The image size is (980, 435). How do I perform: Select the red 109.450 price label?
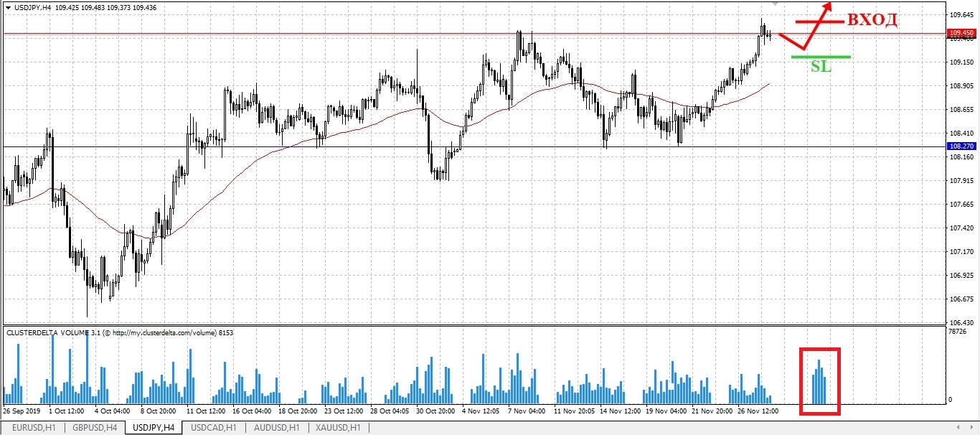961,33
